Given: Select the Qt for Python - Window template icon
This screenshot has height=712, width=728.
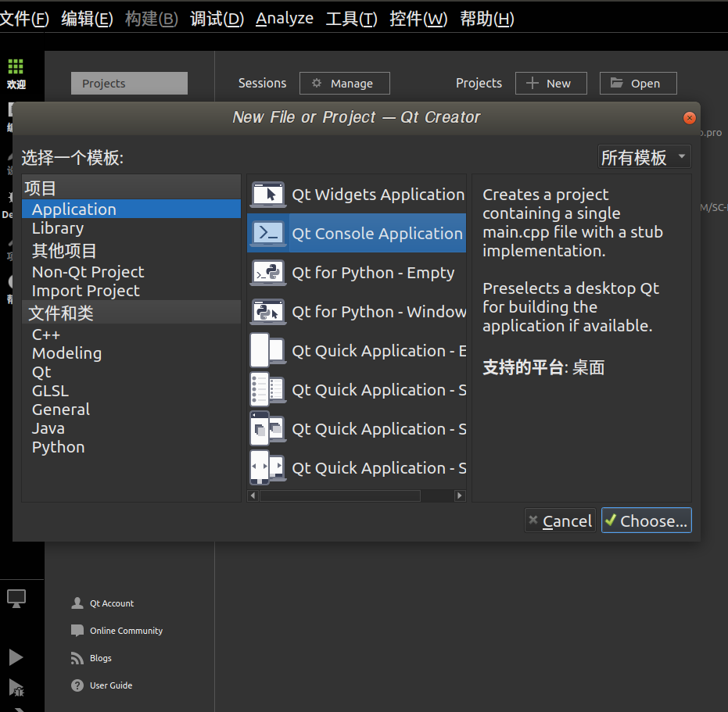Looking at the screenshot, I should pyautogui.click(x=267, y=312).
